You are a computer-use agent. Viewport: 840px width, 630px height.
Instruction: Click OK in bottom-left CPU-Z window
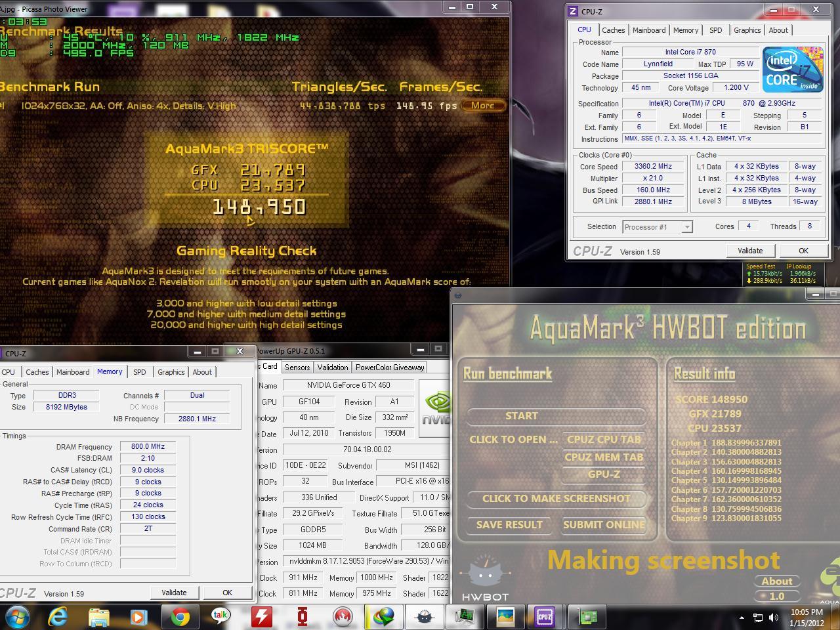point(227,593)
